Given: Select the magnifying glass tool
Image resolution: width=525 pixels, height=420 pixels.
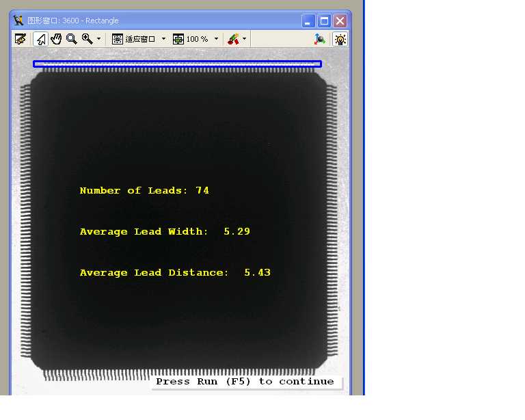Looking at the screenshot, I should (71, 39).
